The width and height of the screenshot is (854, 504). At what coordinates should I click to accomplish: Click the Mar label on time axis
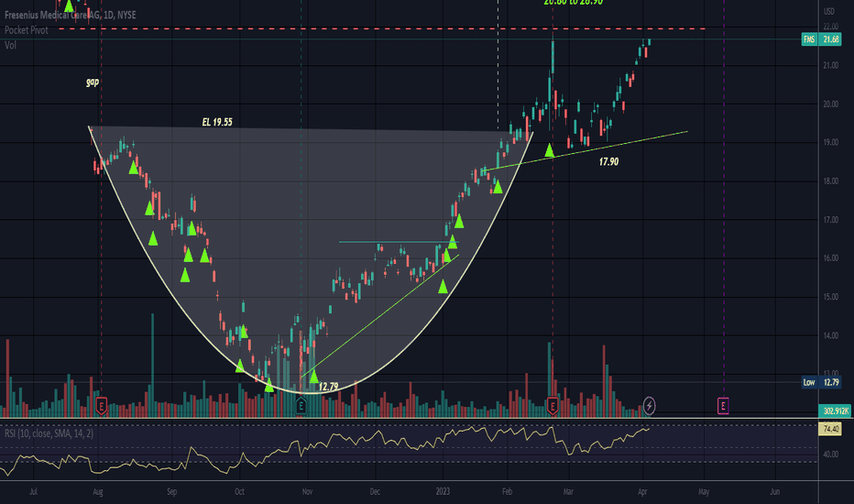[x=568, y=491]
